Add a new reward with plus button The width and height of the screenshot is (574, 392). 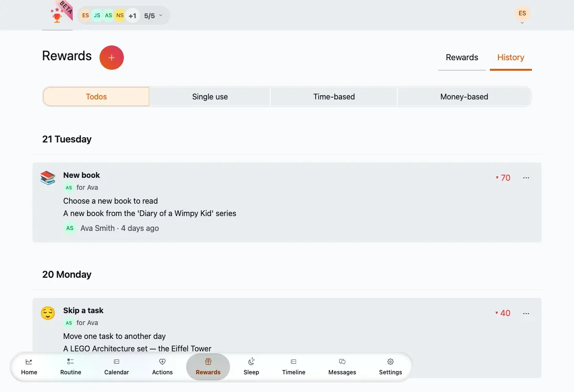coord(111,58)
